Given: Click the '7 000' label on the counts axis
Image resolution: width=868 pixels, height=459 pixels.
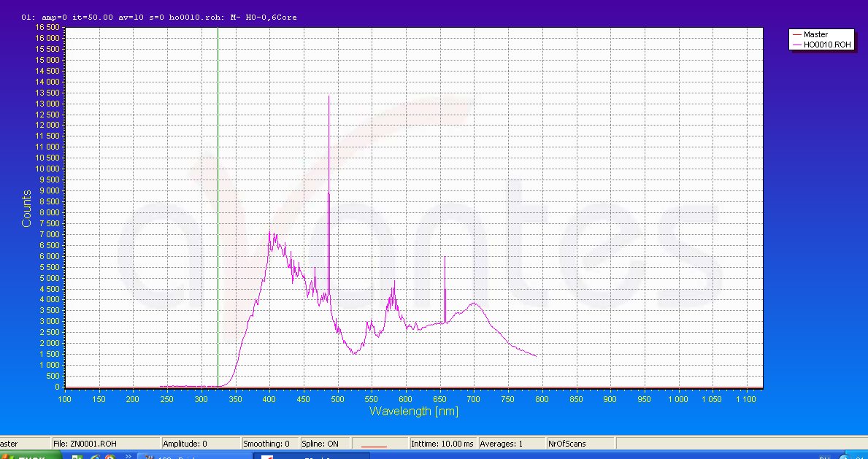Looking at the screenshot, I should click(x=49, y=234).
